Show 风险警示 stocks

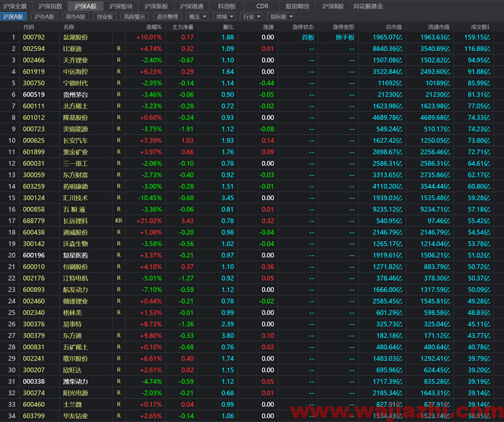135,17
